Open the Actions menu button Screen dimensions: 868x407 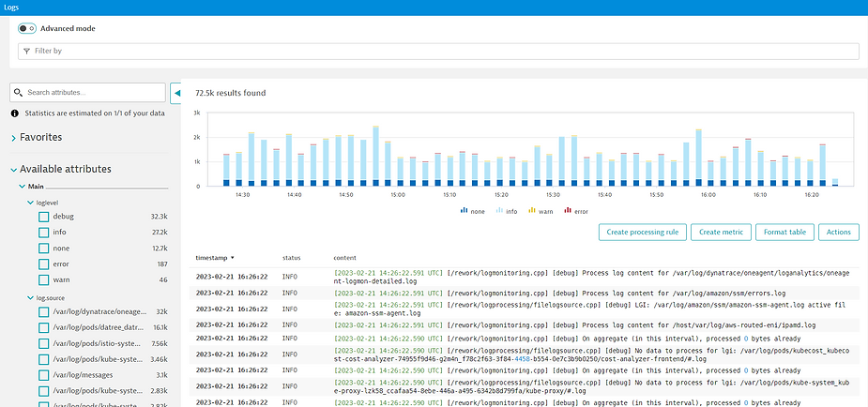tap(839, 233)
